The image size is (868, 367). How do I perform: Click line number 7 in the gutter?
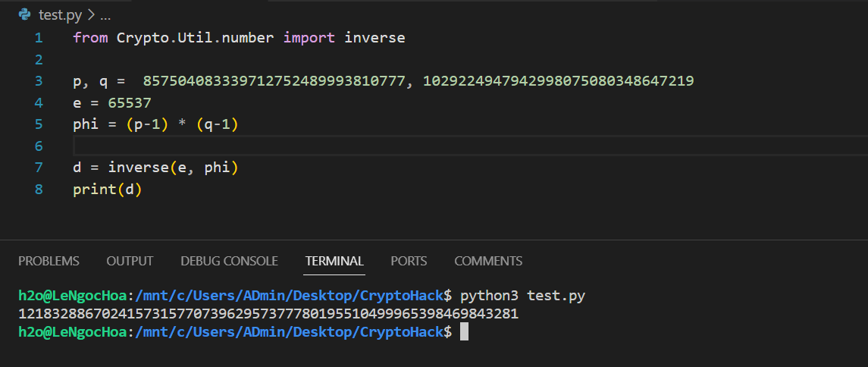click(x=39, y=167)
